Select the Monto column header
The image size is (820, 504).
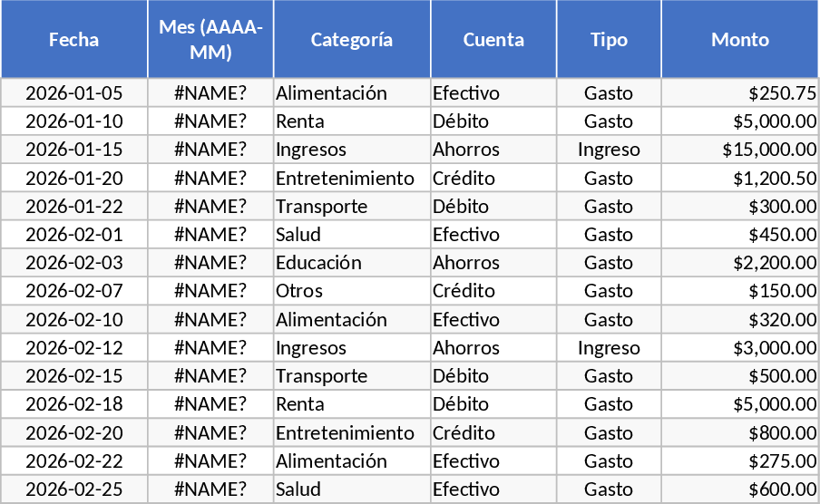pos(740,40)
